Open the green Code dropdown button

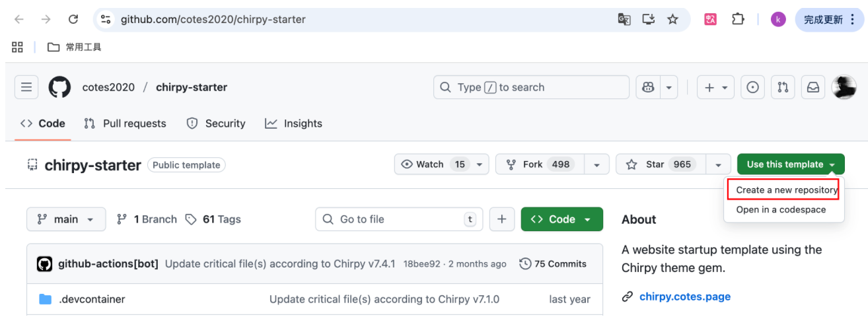[561, 219]
